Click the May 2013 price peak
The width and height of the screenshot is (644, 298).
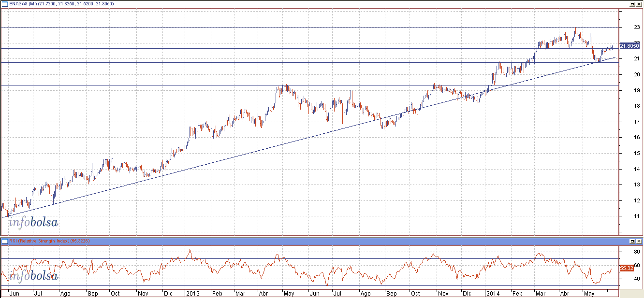[x=286, y=86]
